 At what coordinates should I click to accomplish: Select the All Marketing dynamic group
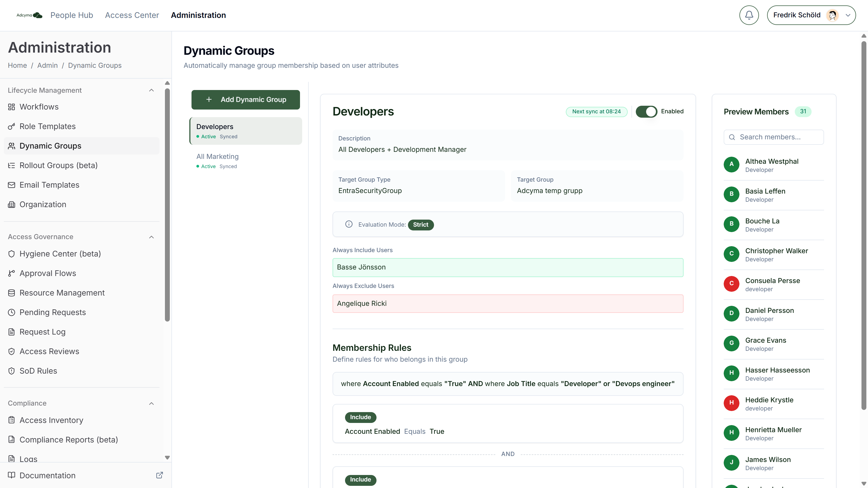[x=246, y=161]
